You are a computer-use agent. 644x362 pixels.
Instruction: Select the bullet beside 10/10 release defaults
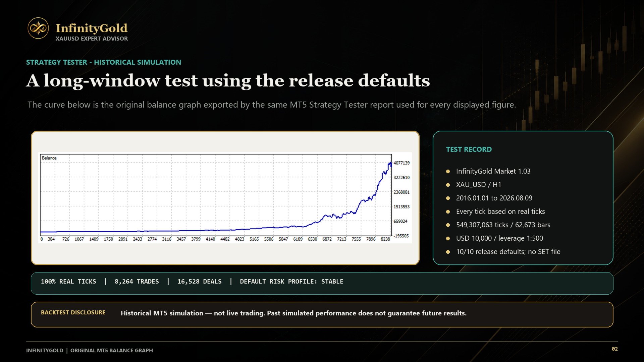(x=448, y=252)
